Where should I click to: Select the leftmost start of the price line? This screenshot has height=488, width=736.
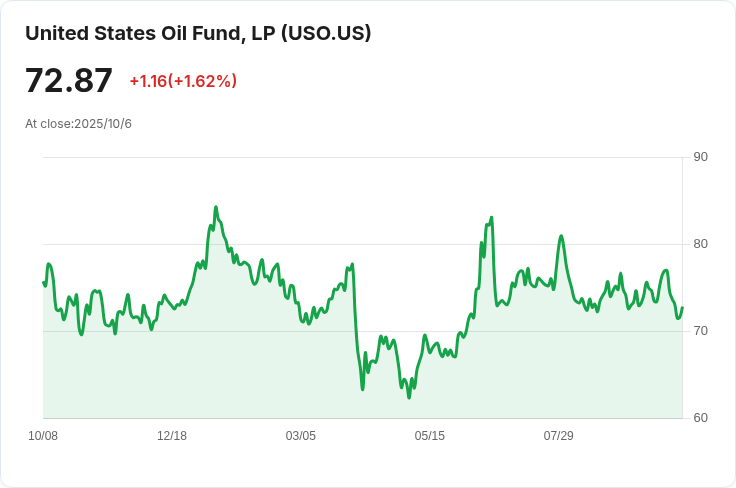pos(44,282)
